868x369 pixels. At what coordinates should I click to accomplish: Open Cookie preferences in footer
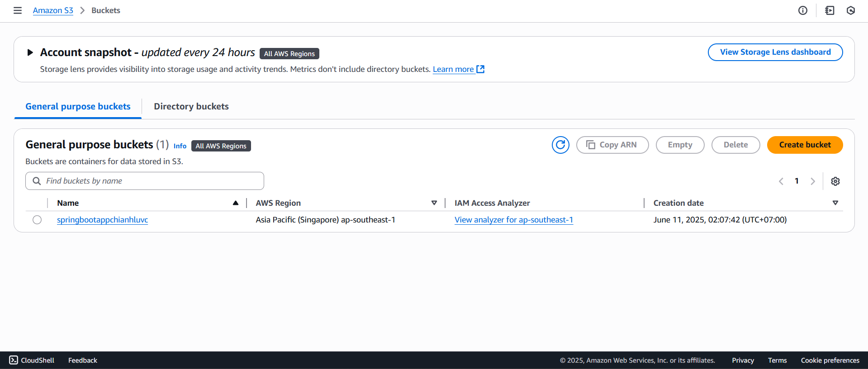[x=830, y=360]
